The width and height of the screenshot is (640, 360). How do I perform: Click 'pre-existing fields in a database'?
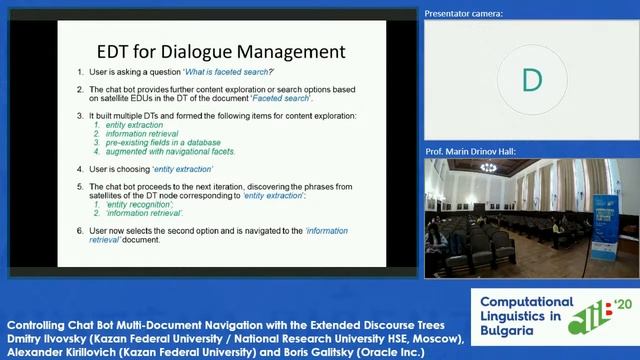[163, 142]
